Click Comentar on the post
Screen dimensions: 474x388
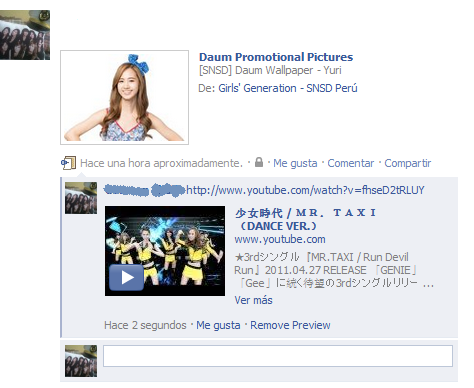[351, 163]
